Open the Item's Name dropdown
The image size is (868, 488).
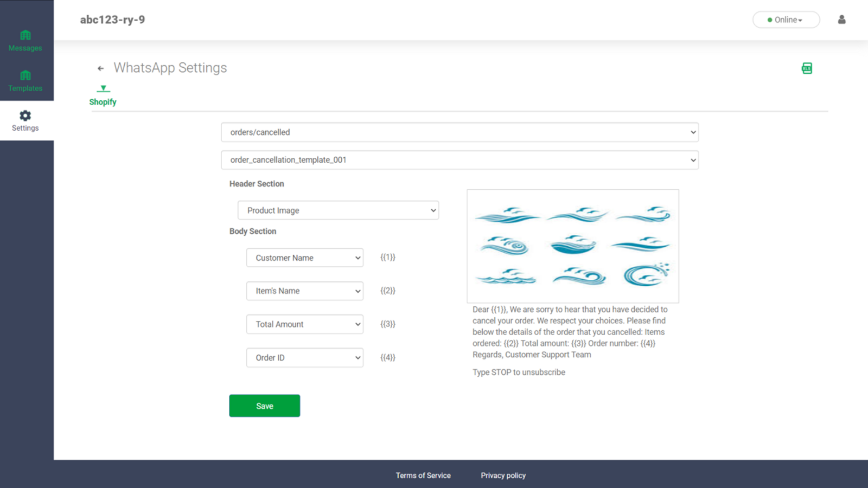tap(304, 291)
